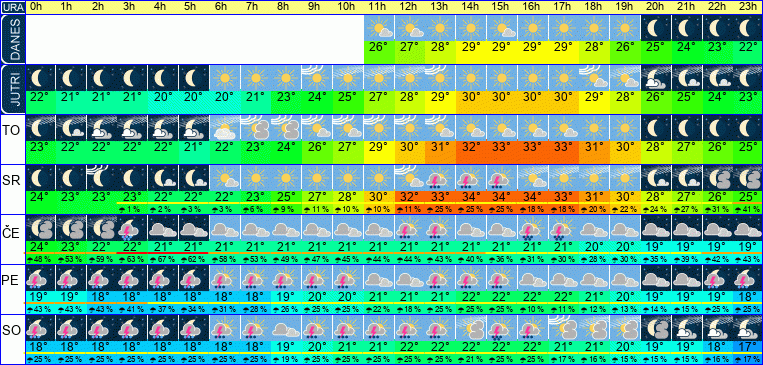
Task: Click the TO 14h temperature 32°
Action: pyautogui.click(x=471, y=146)
